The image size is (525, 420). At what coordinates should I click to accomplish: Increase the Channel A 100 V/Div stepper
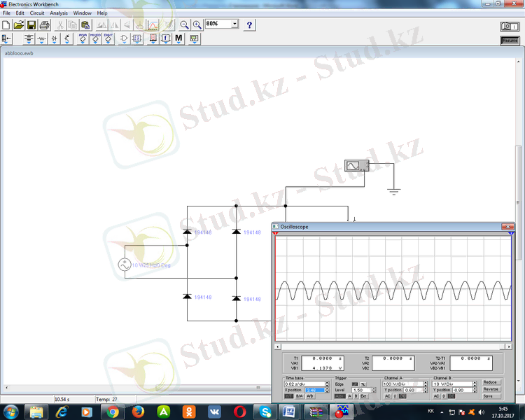pos(425,382)
